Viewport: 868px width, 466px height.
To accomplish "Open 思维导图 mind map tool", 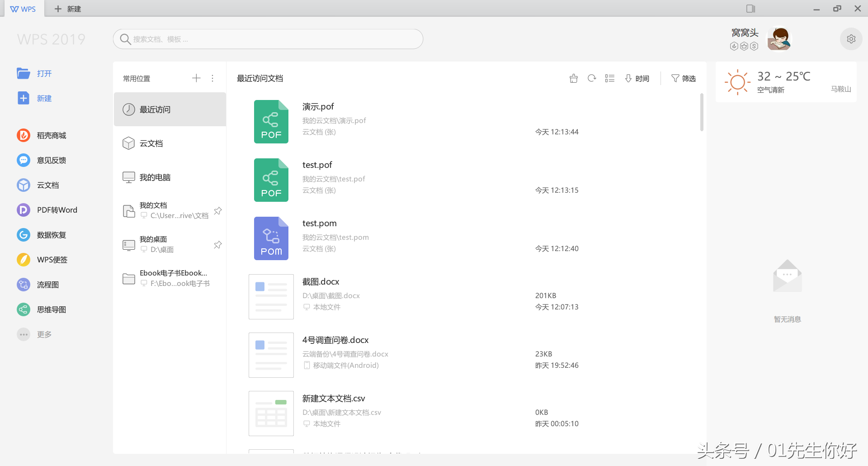I will 42,309.
